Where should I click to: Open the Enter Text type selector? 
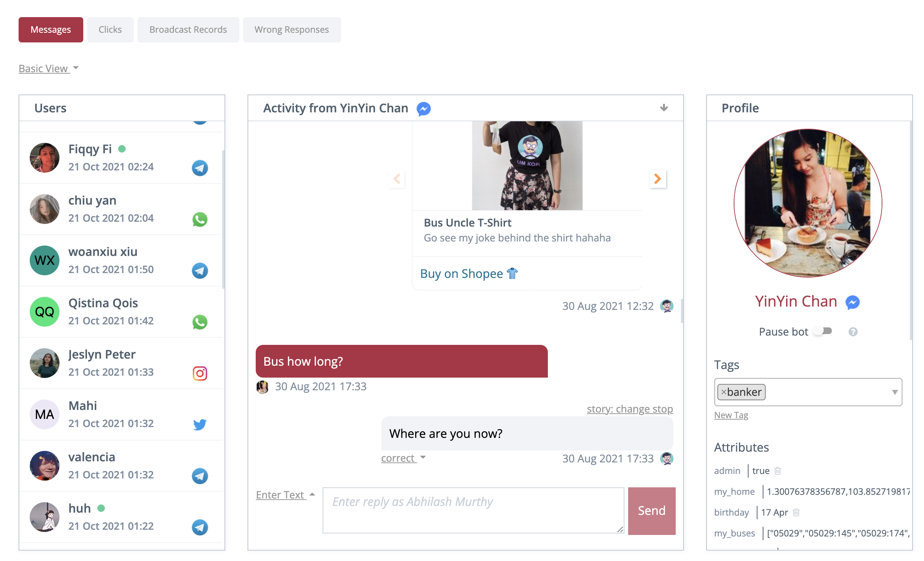(x=285, y=495)
